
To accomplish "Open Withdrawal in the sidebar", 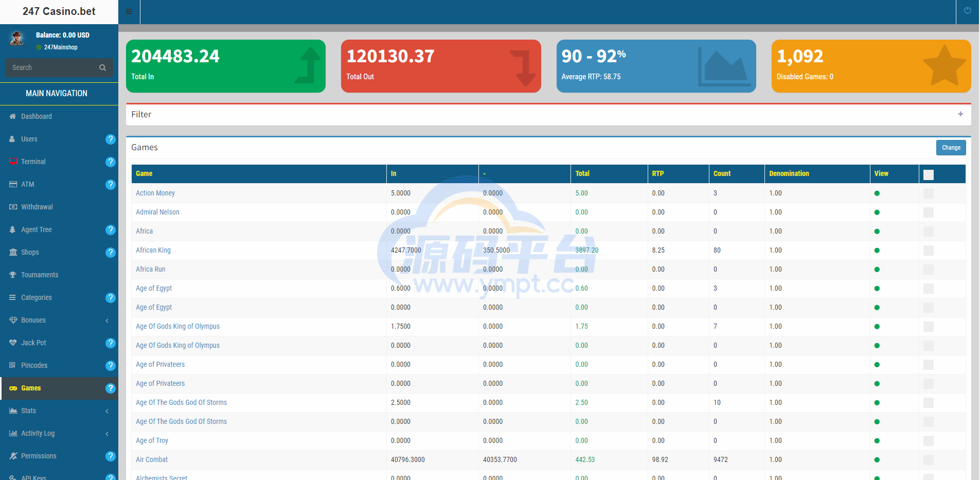I will point(59,207).
